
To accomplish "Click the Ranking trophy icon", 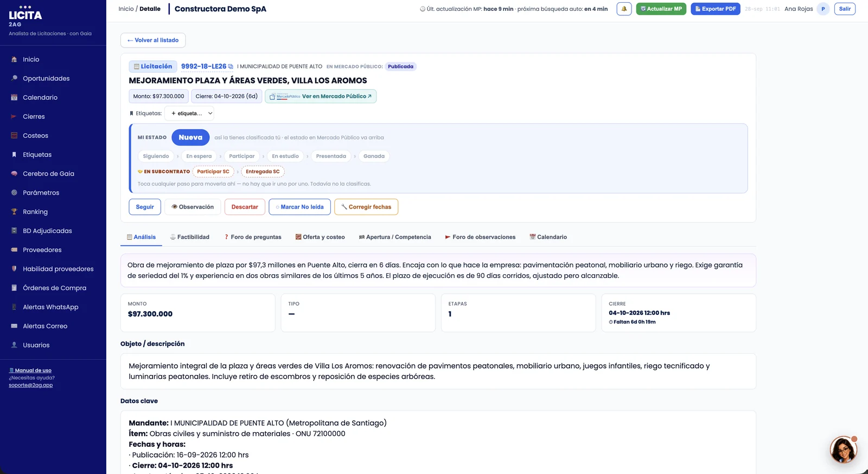I will [14, 212].
